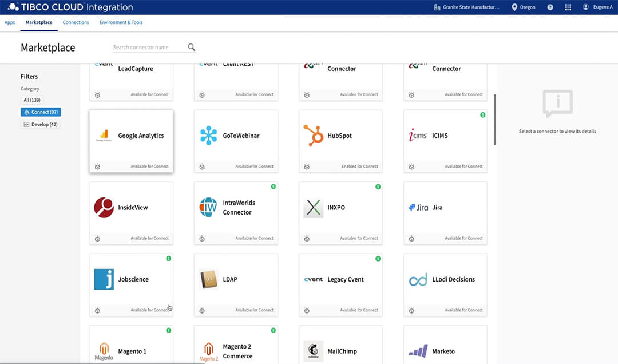Click the connector list vertical scrollbar

pos(494,120)
